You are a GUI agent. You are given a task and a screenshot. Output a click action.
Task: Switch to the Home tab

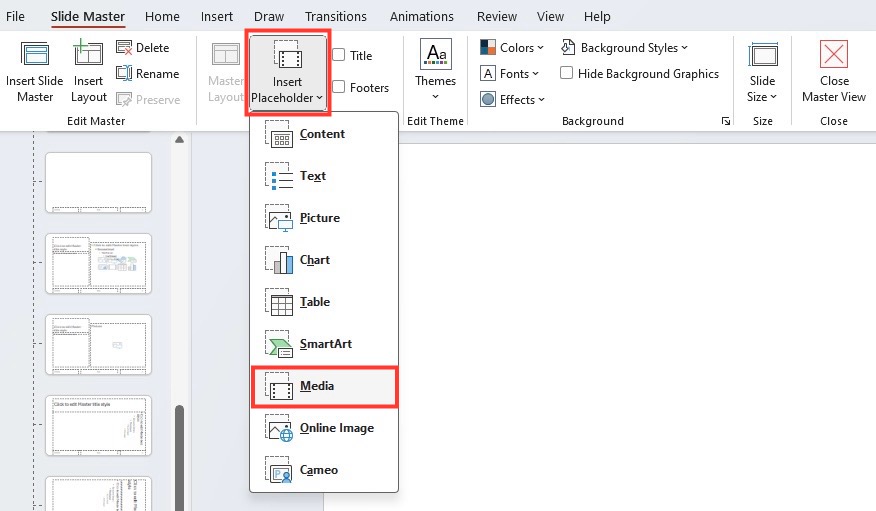(162, 16)
